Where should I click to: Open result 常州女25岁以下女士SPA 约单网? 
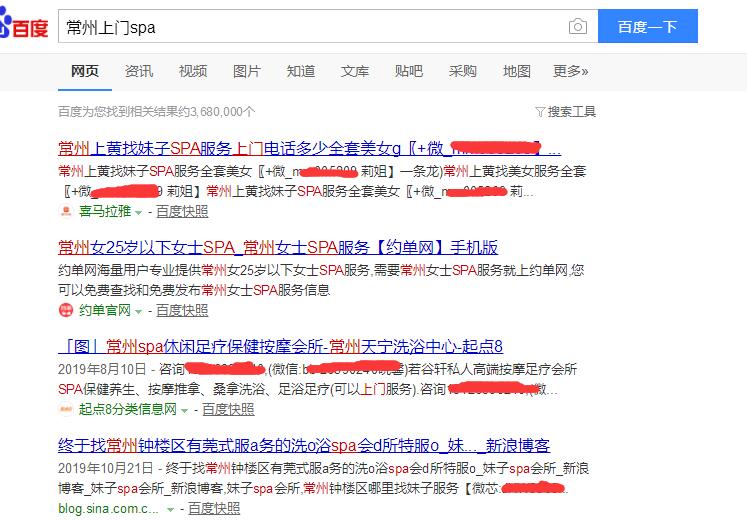[278, 248]
